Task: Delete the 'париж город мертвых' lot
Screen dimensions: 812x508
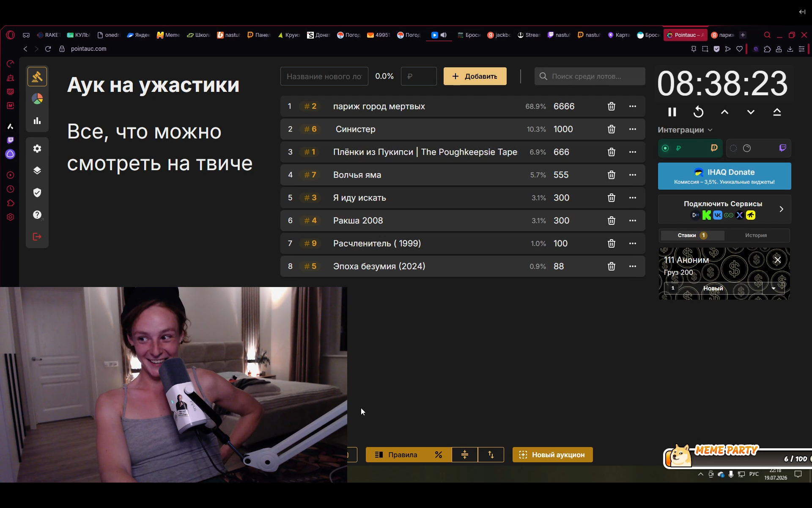Action: [612, 106]
